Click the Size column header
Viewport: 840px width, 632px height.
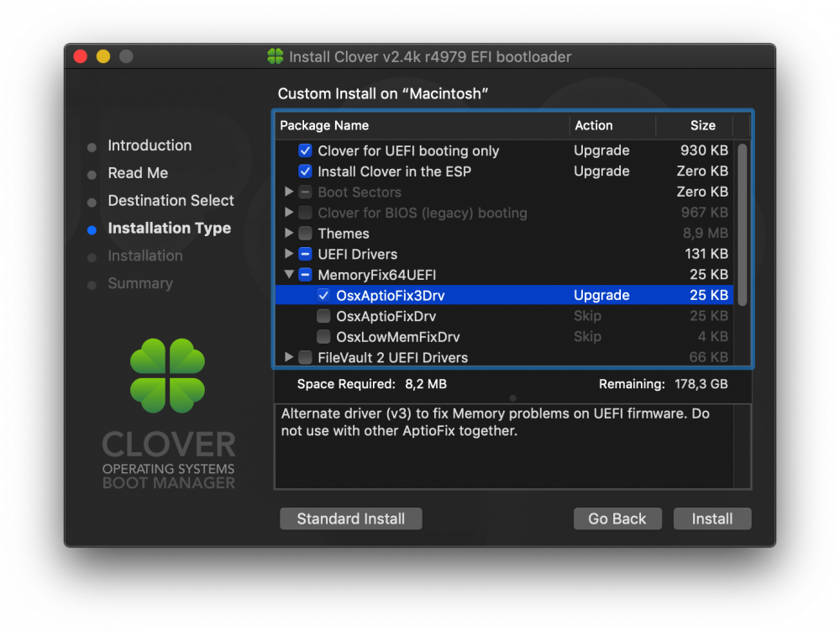tap(703, 125)
